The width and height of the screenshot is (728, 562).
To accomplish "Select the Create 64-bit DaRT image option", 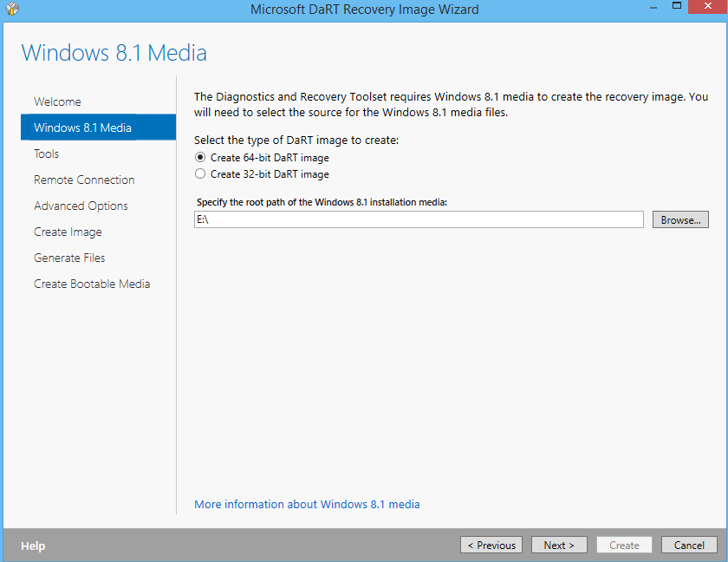I will click(200, 157).
